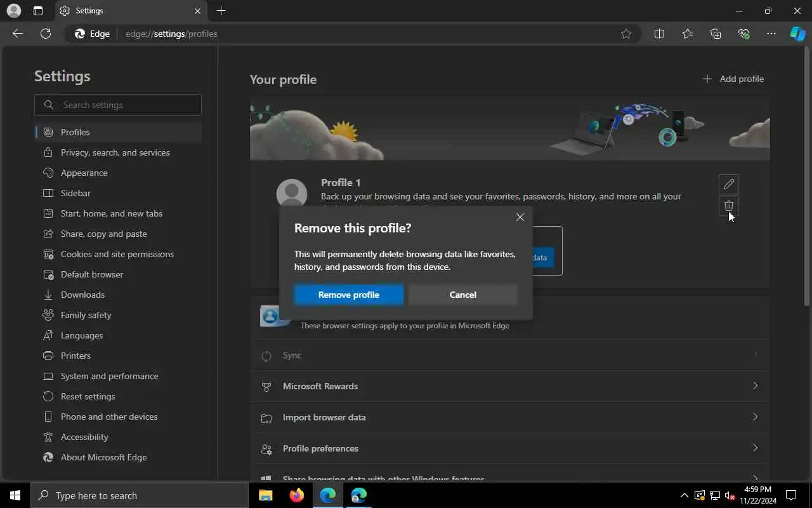812x508 pixels.
Task: Click the printer icon in sidebar
Action: coord(48,356)
